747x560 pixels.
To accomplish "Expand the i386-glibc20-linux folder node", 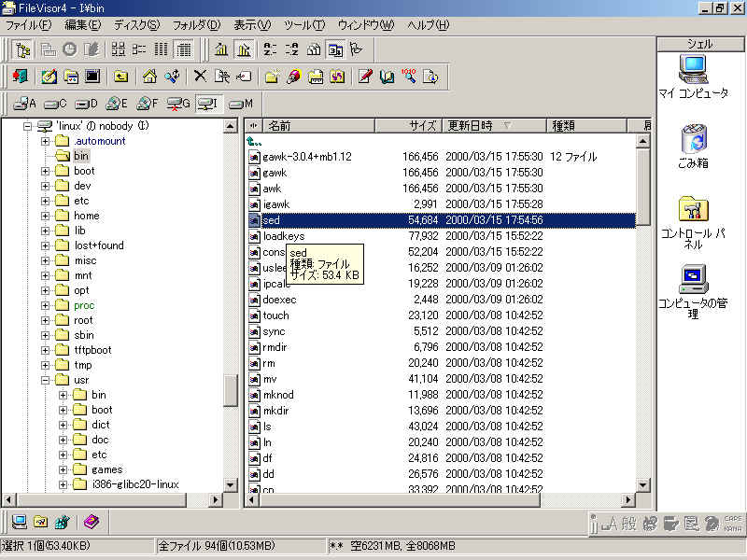I will tap(63, 484).
